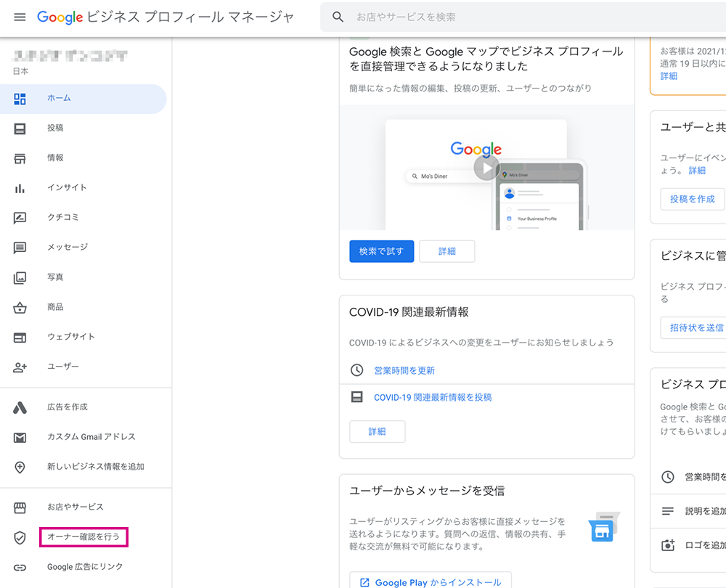Screen dimensions: 726x588
Task: Open 広告を作成 in the sidebar
Action: (83, 407)
